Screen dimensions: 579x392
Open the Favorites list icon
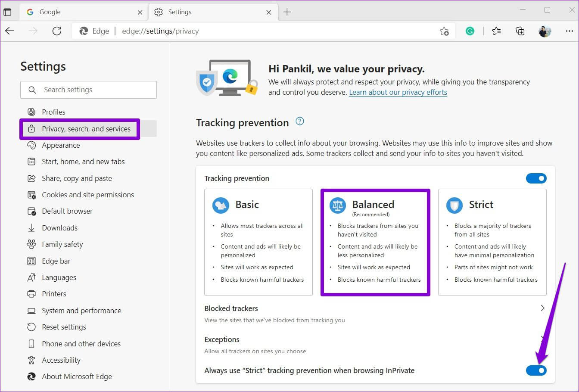point(496,31)
